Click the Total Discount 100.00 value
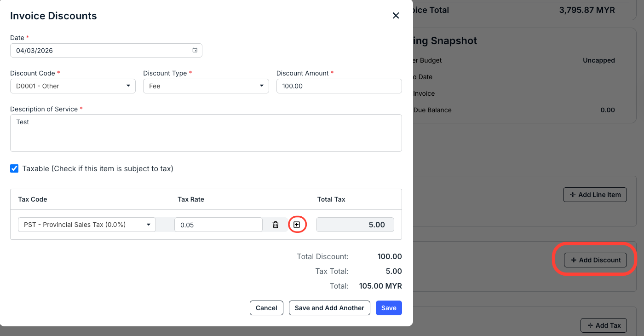Screen dimensions: 644x336 pyautogui.click(x=390, y=256)
